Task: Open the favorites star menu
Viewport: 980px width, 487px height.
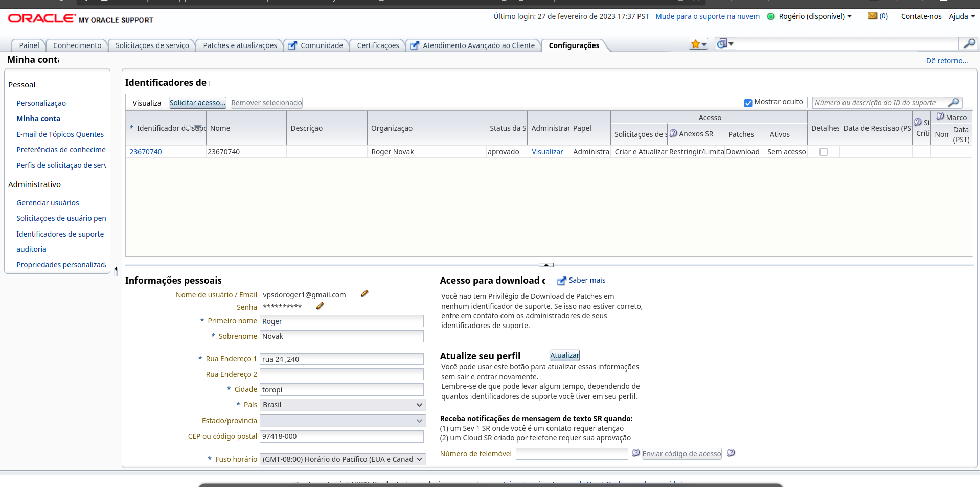Action: (x=698, y=44)
